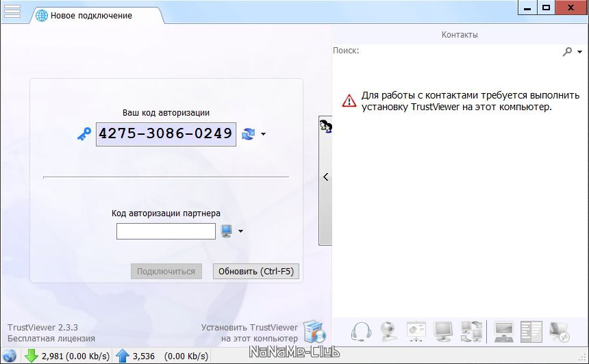Click 'Установить TrustViewer на этот компьютер' link
The image size is (589, 364).
pyautogui.click(x=249, y=333)
